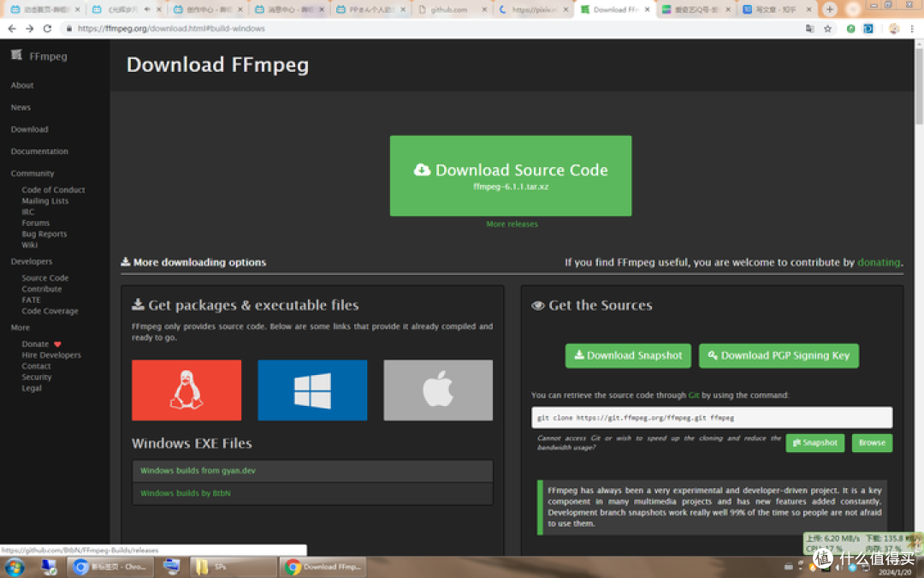924x578 pixels.
Task: Reload the page with browser refresh icon
Action: (x=47, y=28)
